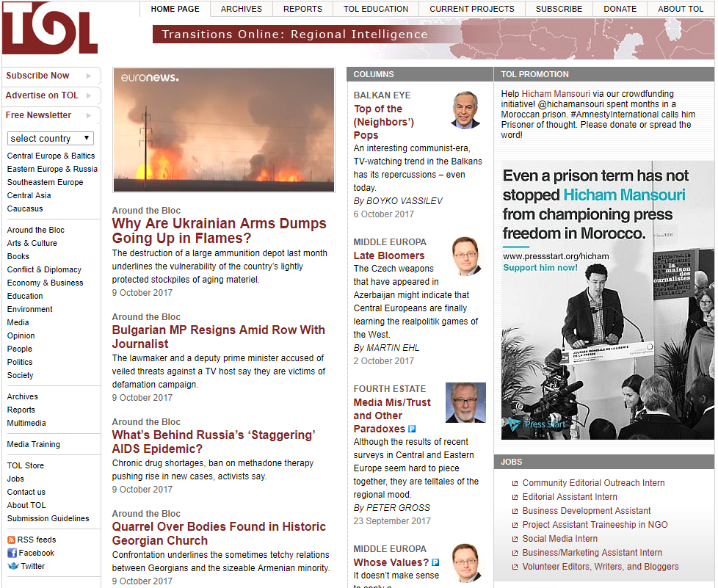The width and height of the screenshot is (718, 588).
Task: Click link icon beside Volunteer Editors job
Action: 515,567
